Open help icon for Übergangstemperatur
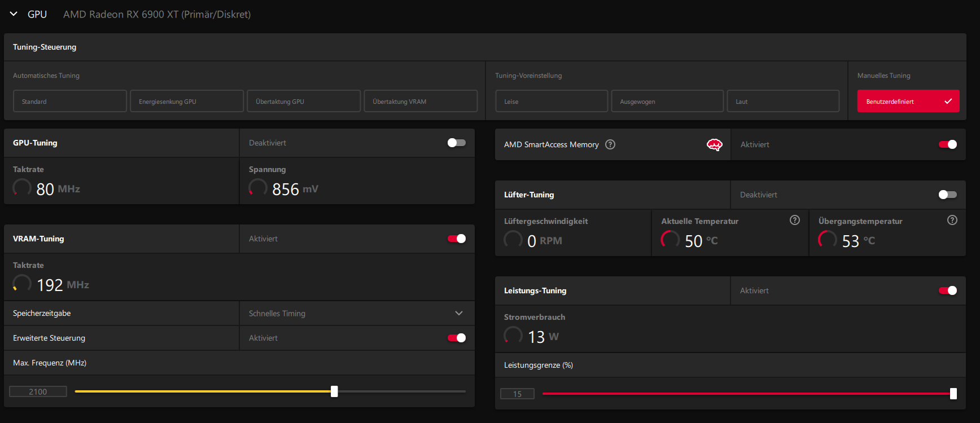This screenshot has height=423, width=980. pos(952,220)
